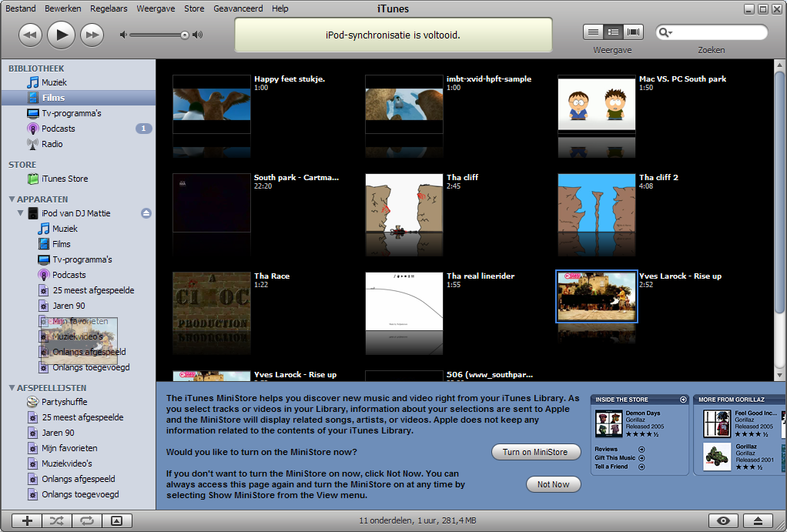Open the Regelaars menu

pos(109,8)
